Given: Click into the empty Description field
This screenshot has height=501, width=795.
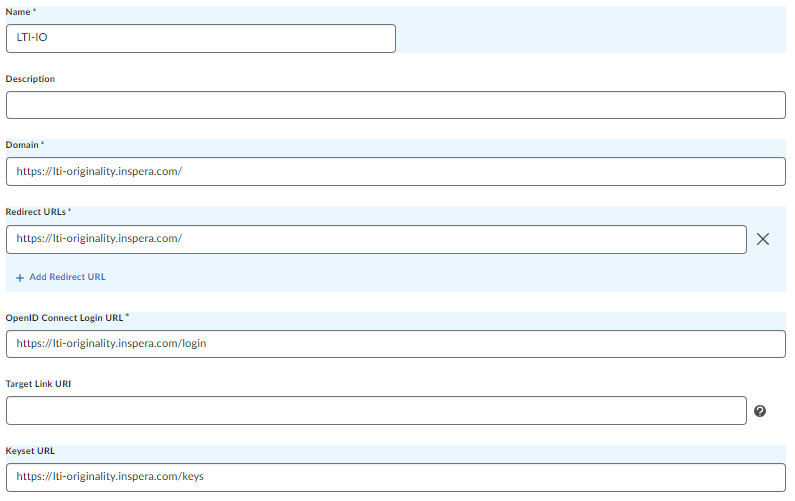Looking at the screenshot, I should pyautogui.click(x=396, y=105).
